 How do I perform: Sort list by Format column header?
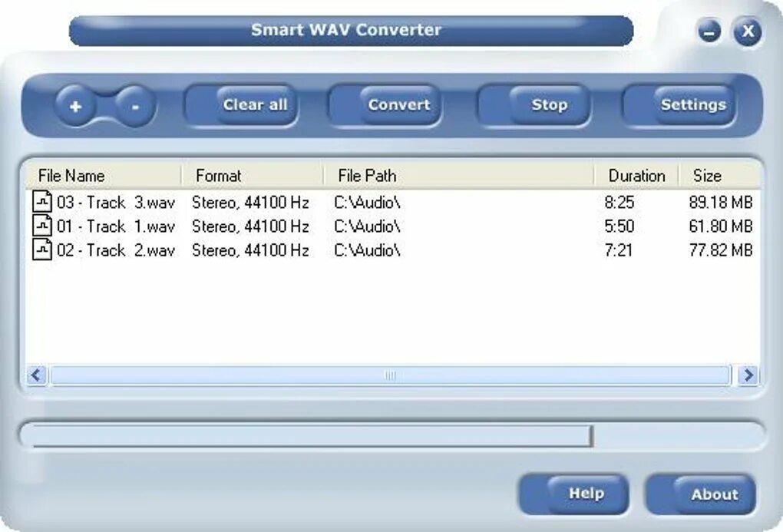253,176
